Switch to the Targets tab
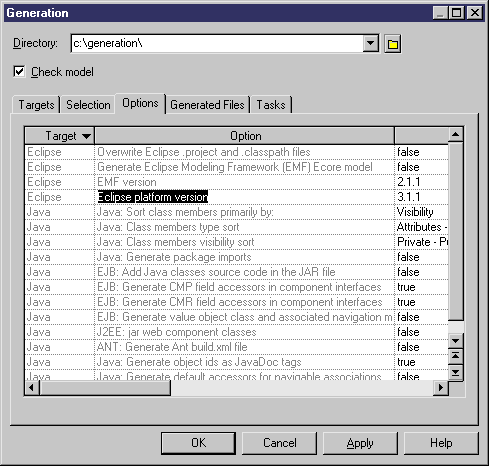 pos(36,105)
